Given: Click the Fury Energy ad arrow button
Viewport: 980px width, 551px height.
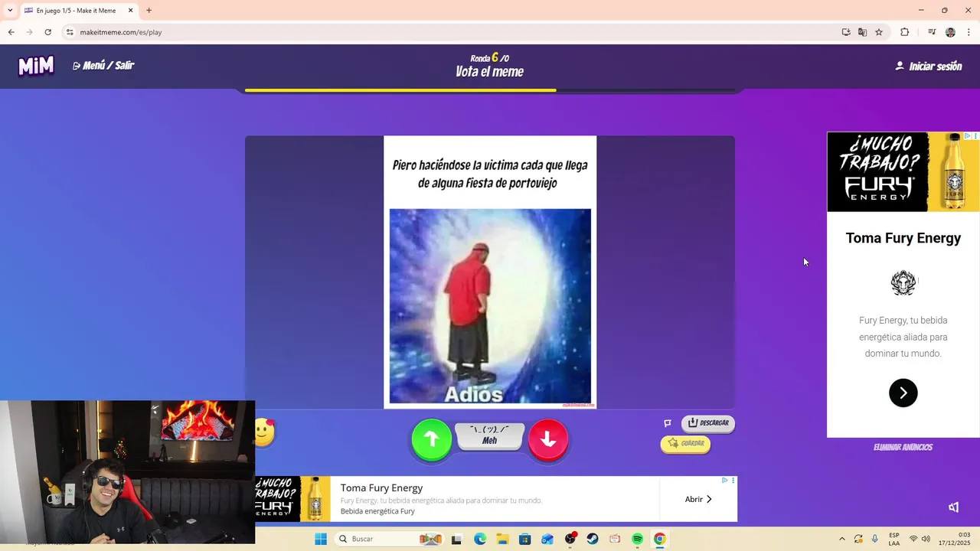Looking at the screenshot, I should (903, 393).
